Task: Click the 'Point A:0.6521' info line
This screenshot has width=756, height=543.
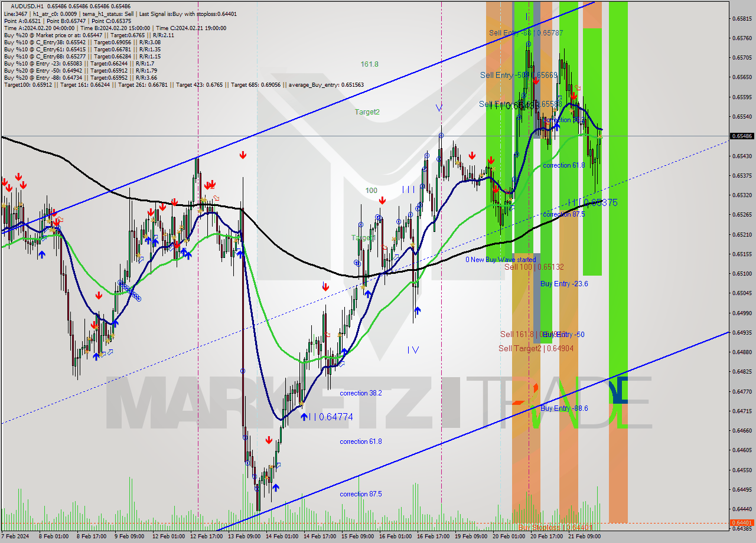Action: [x=66, y=21]
